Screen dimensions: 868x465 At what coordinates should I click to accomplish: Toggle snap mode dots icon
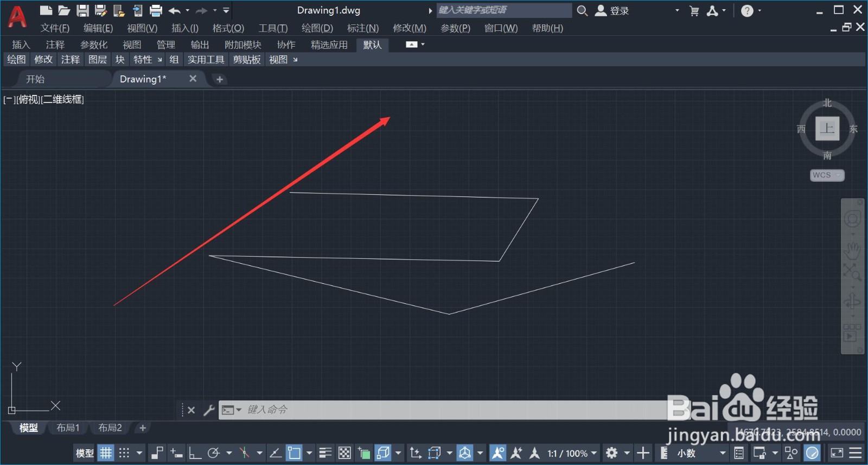(x=124, y=453)
